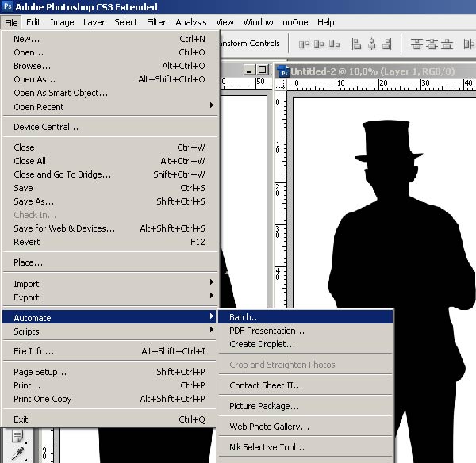This screenshot has height=463, width=476.
Task: Select the Notes tool in toolbox
Action: tap(17, 437)
